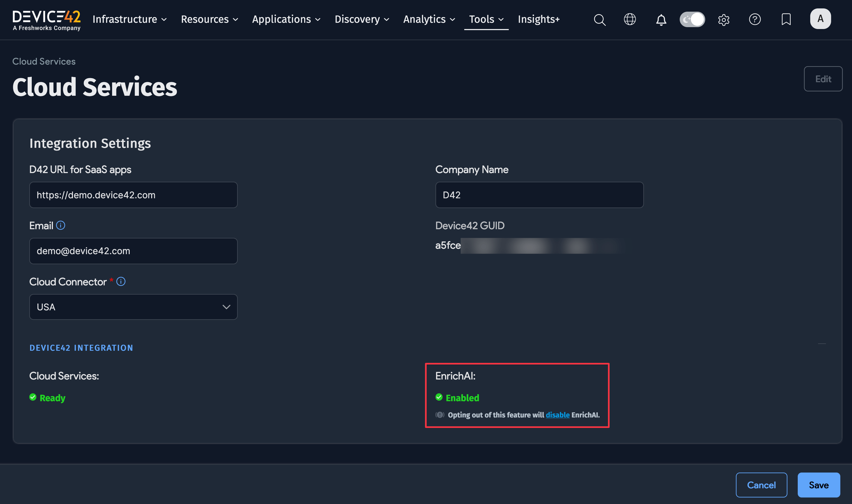Open the Insights+ menu item
The image size is (852, 504).
tap(538, 19)
